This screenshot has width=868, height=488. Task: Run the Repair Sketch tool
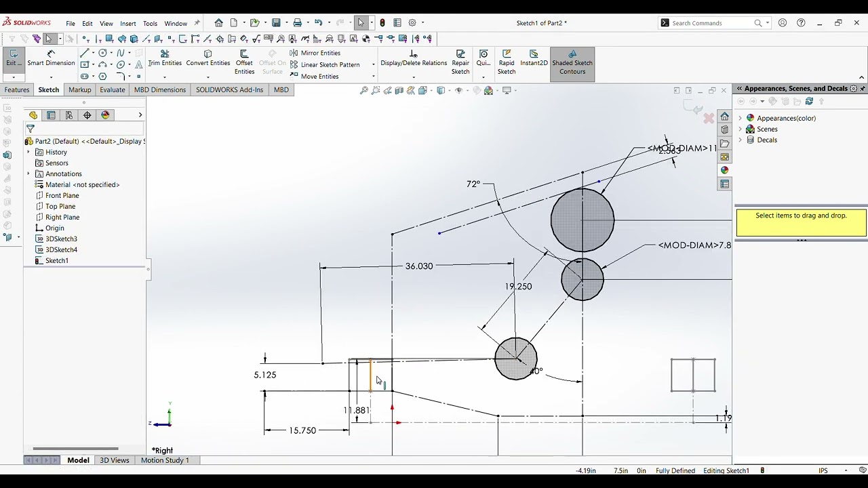pyautogui.click(x=460, y=62)
